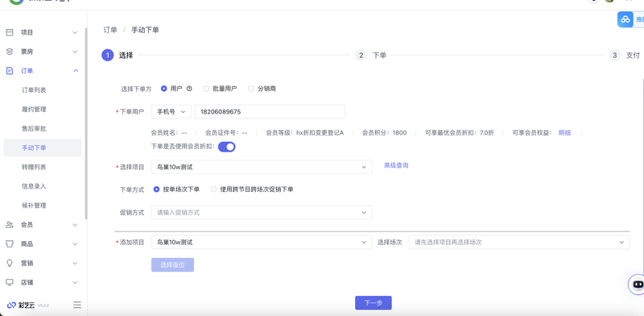Viewport: 644px width, 316px height.
Task: Click the help question mark beside 用户
Action: pyautogui.click(x=189, y=89)
